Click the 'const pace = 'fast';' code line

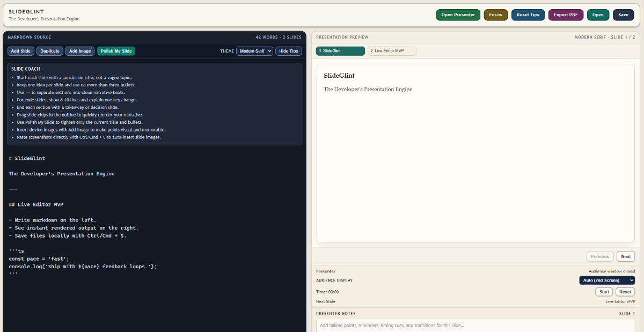(x=39, y=259)
